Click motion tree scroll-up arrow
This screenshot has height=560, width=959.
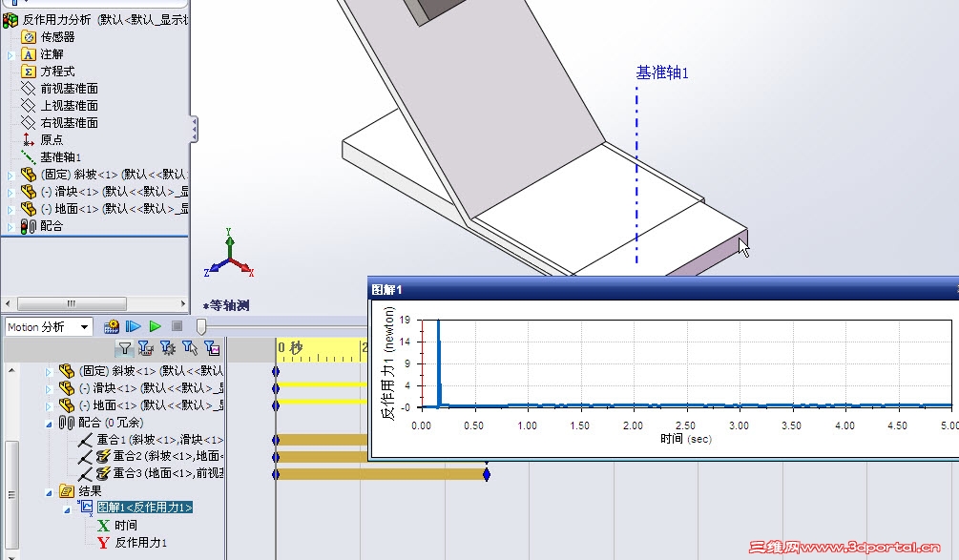(11, 370)
